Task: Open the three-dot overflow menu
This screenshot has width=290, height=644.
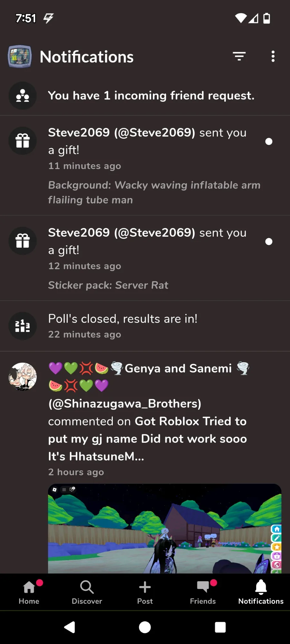Action: coord(273,56)
